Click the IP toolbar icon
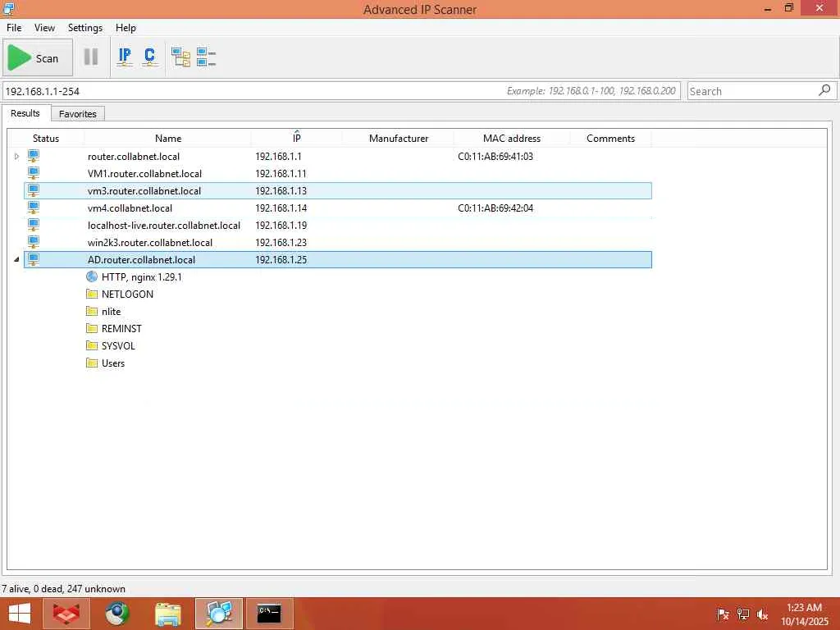 [125, 57]
